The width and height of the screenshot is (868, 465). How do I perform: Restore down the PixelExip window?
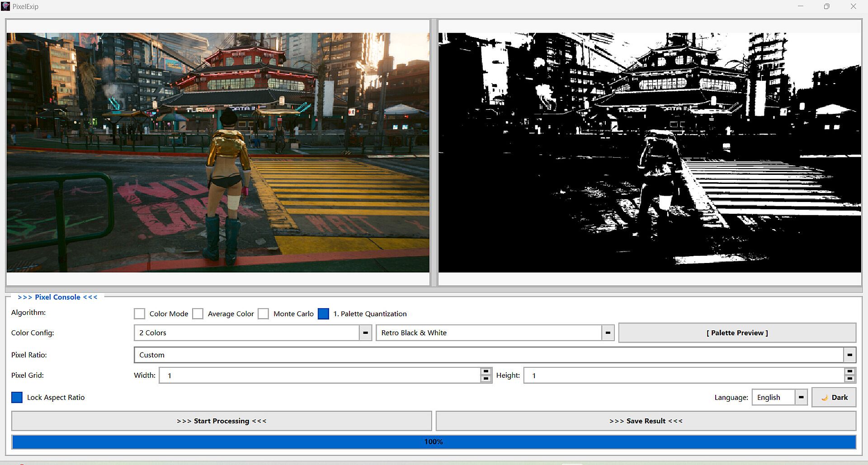(x=826, y=6)
